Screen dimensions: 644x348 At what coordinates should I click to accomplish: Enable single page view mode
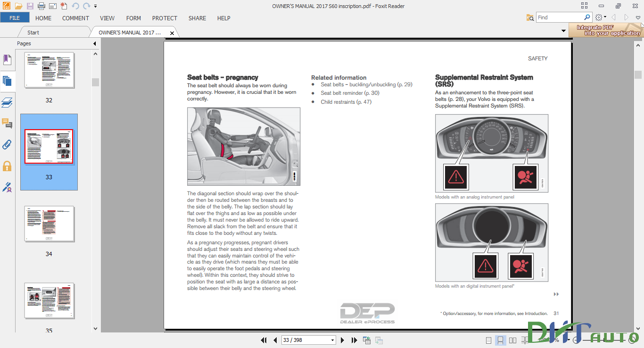click(488, 340)
